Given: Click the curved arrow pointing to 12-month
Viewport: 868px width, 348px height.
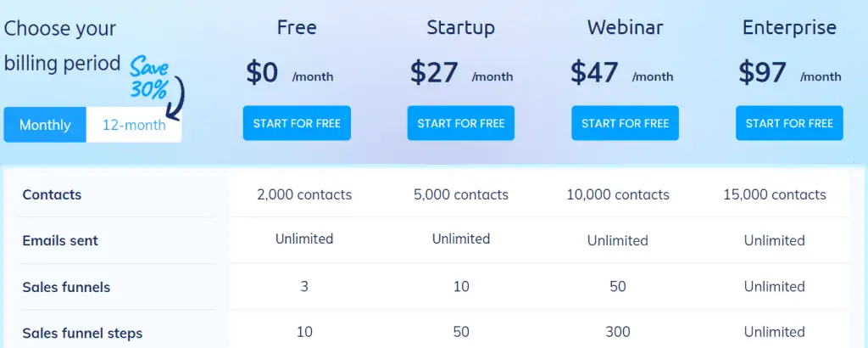Looking at the screenshot, I should [x=176, y=98].
